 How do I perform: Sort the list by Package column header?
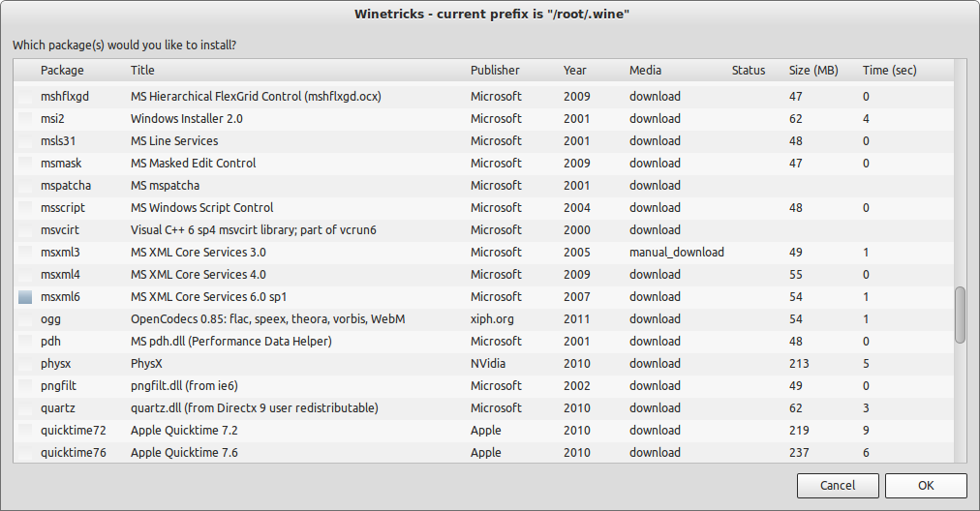62,71
